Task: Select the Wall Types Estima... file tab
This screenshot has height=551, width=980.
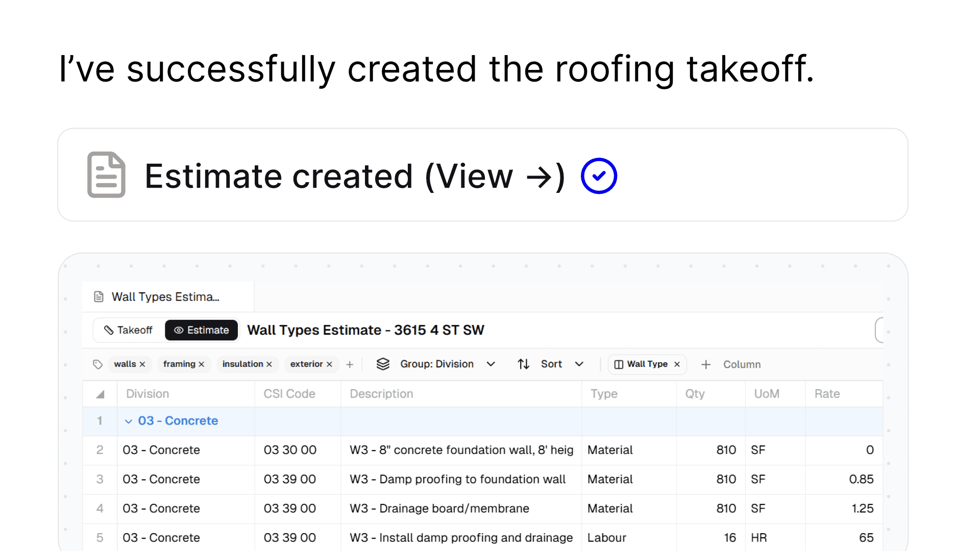Action: tap(165, 297)
